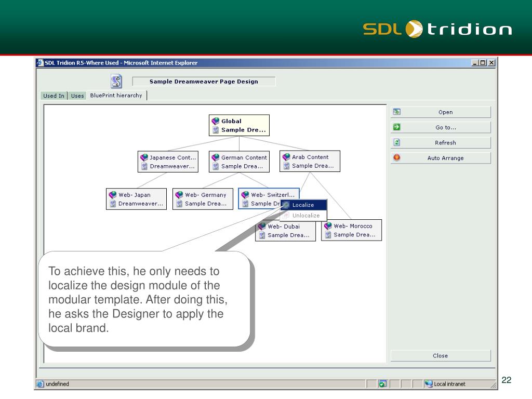Click the status bar security zone icon
This screenshot has width=532, height=399.
click(383, 384)
